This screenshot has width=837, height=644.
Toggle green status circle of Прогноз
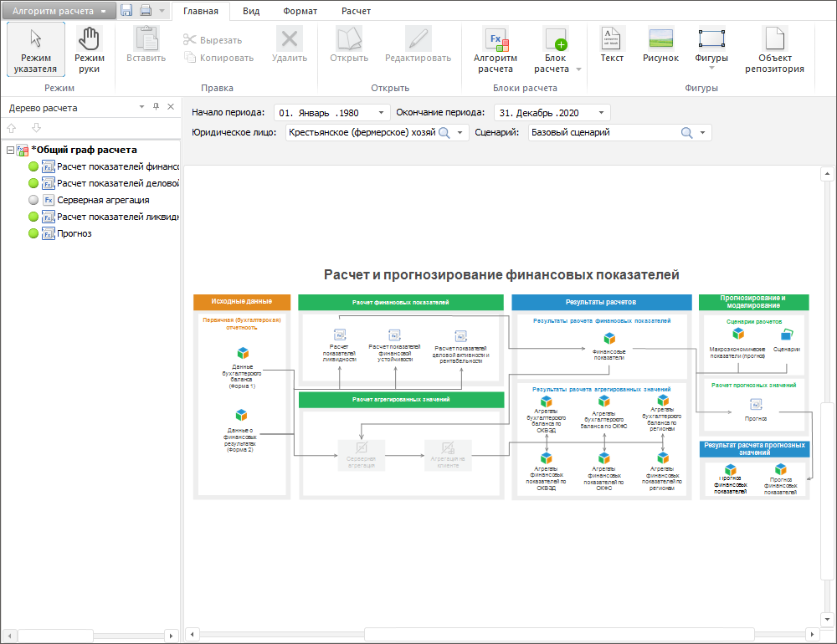(33, 233)
